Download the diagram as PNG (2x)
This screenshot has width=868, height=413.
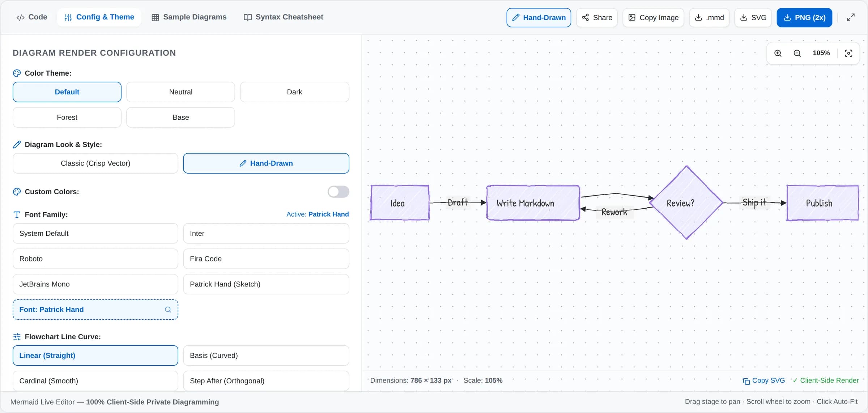[x=804, y=17]
